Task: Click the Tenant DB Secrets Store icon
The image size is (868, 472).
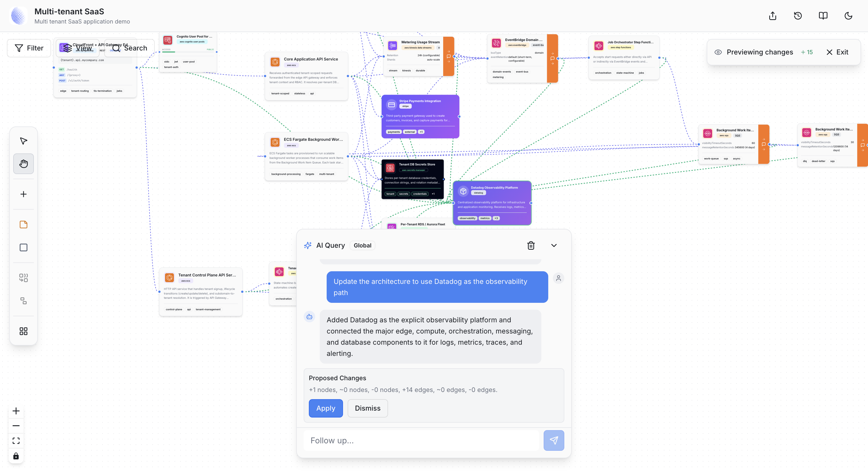Action: point(390,168)
